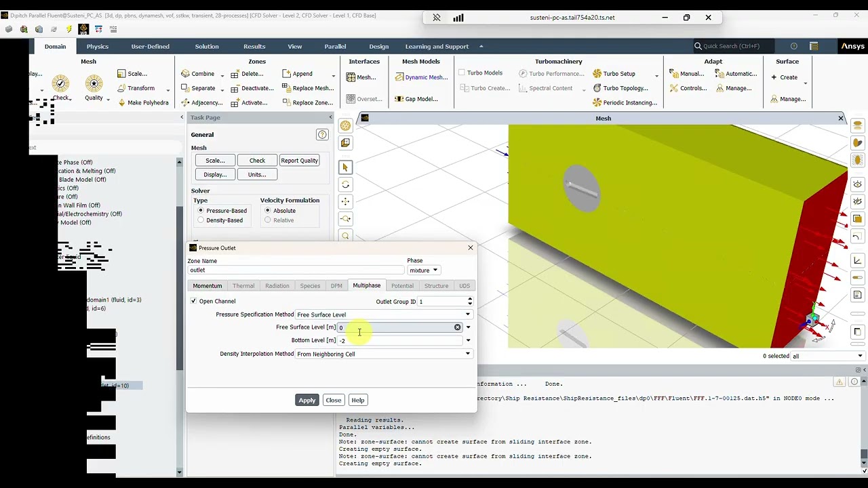Switch to the Physics ribbon tab

click(x=97, y=46)
